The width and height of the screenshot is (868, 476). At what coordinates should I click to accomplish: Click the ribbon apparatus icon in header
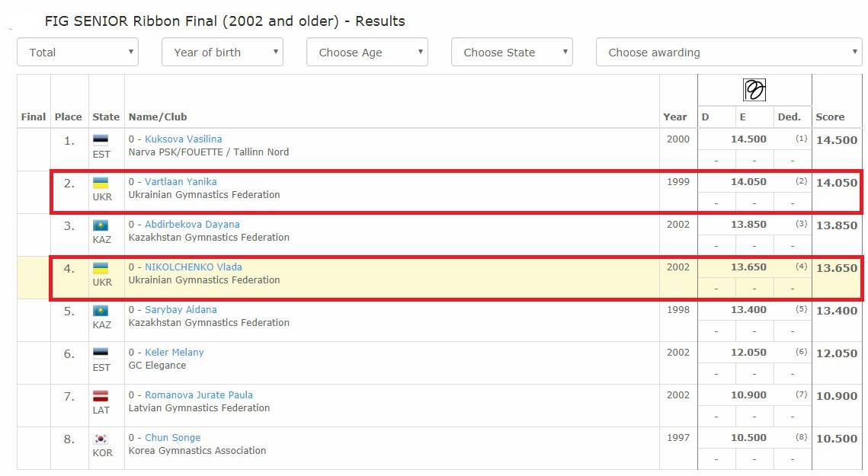point(754,90)
